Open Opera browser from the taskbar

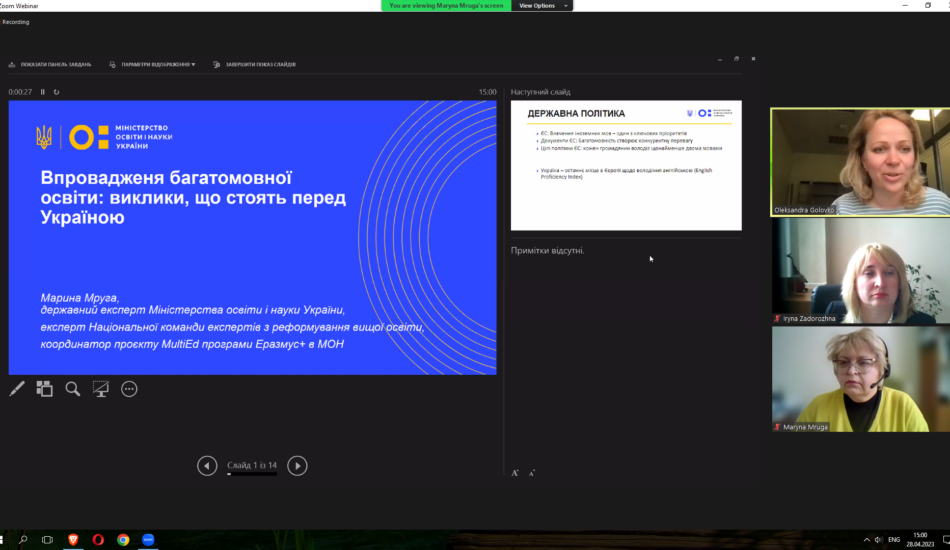(98, 540)
